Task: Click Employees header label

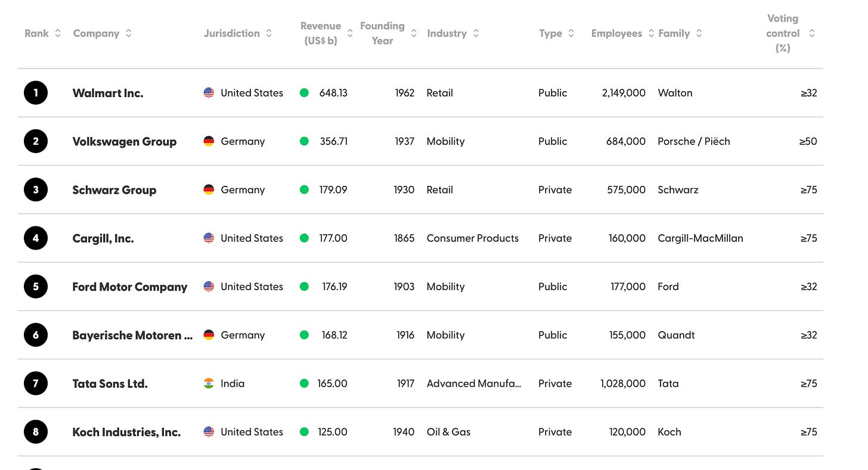Action: coord(616,33)
